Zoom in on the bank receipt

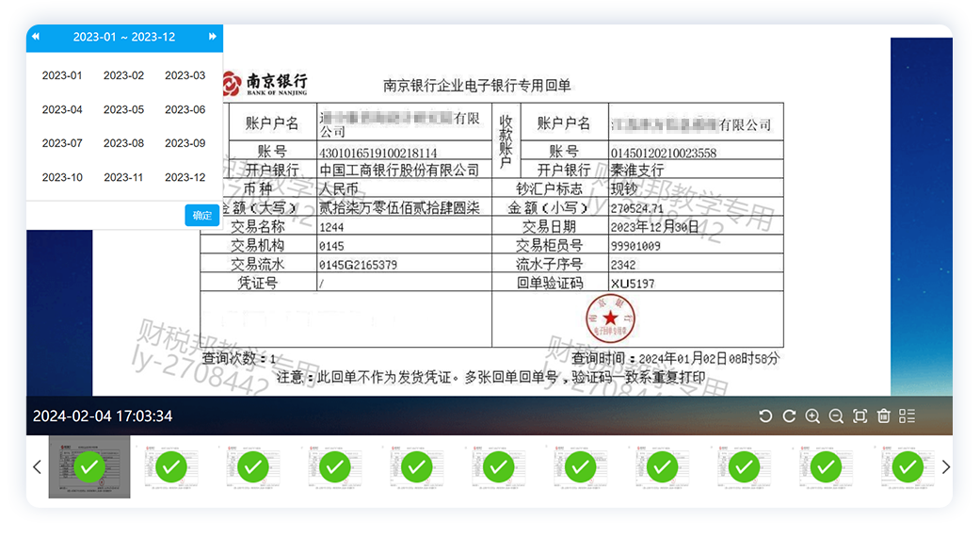(x=812, y=416)
